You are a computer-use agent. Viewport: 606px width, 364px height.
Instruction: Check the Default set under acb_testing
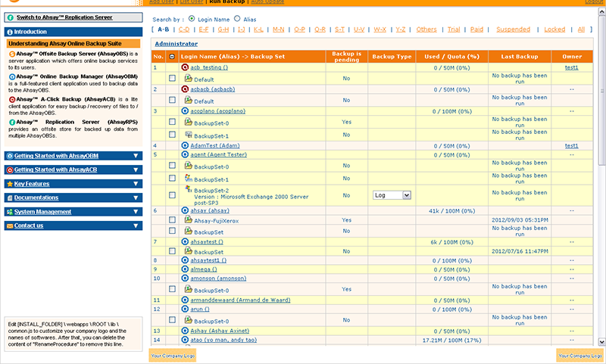(x=172, y=79)
